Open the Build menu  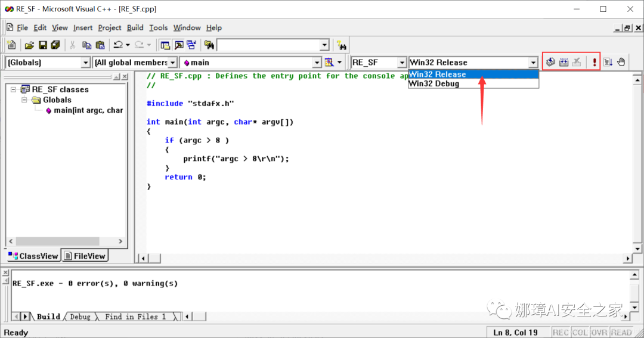point(135,27)
